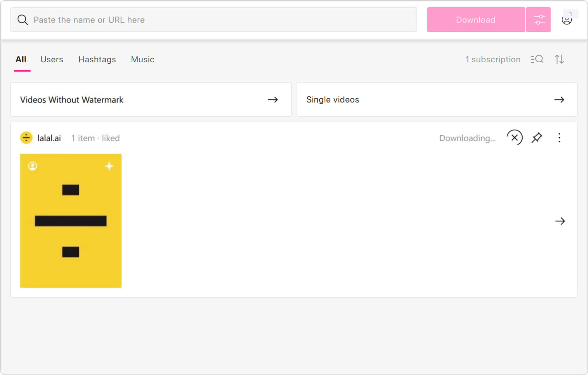Select the All tab
588x375 pixels.
click(21, 59)
